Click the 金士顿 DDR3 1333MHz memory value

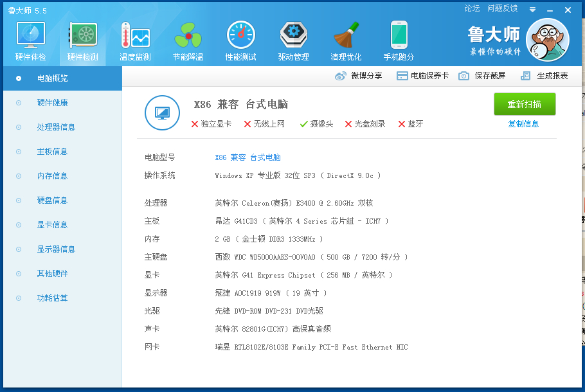[269, 239]
